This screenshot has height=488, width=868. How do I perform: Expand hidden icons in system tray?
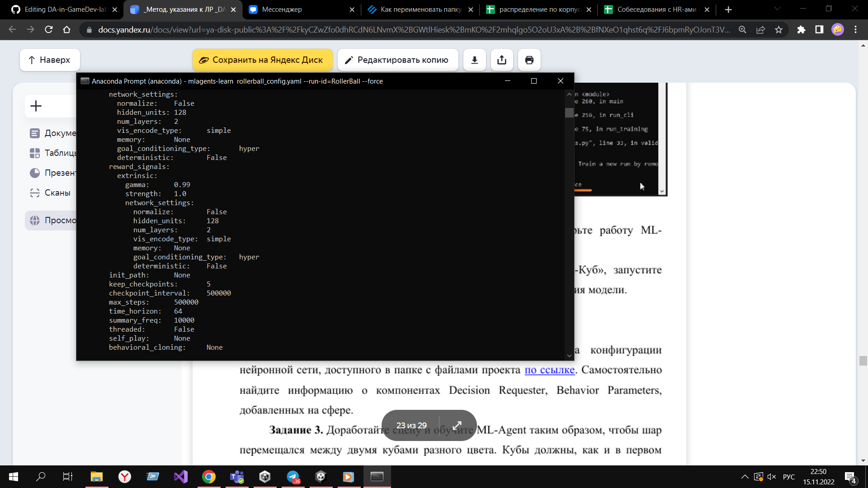(745, 477)
